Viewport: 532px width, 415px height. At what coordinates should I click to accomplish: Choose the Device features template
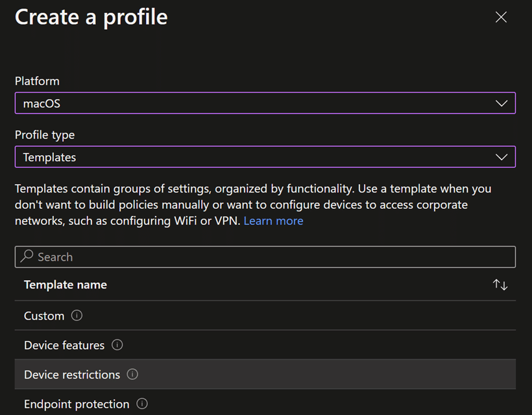(x=265, y=345)
